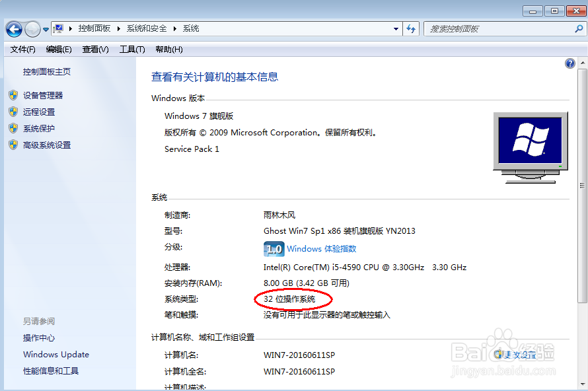Open 控制面板主页 link in sidebar
588x391 pixels.
pos(47,71)
